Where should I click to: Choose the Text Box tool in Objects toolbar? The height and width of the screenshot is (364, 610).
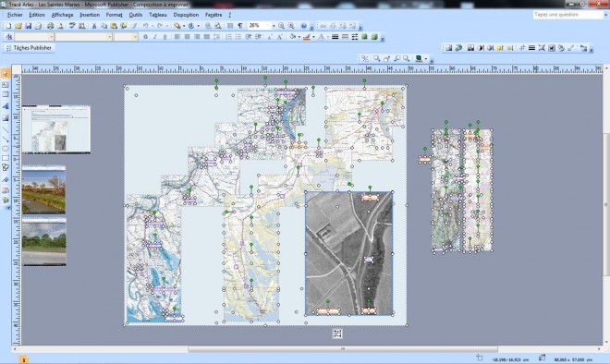[x=6, y=84]
